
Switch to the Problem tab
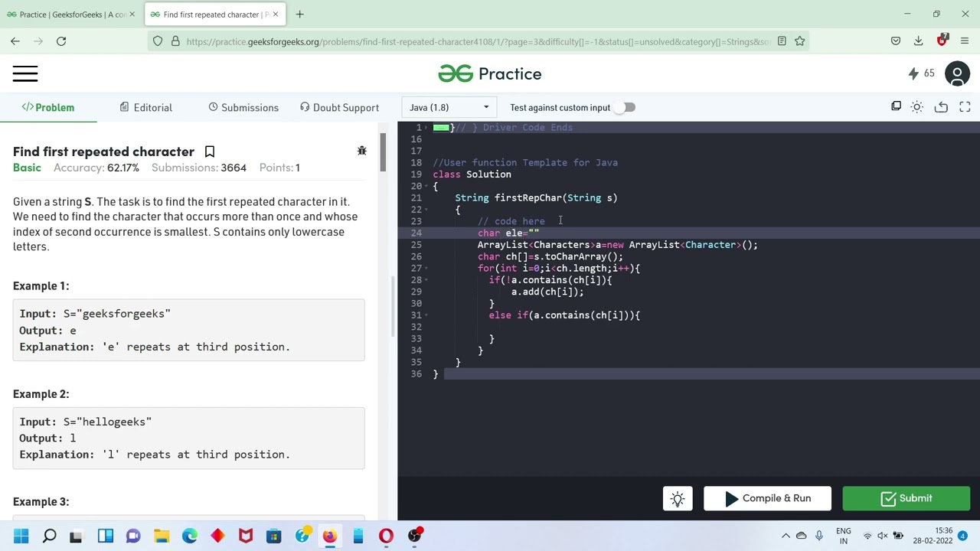pos(48,107)
